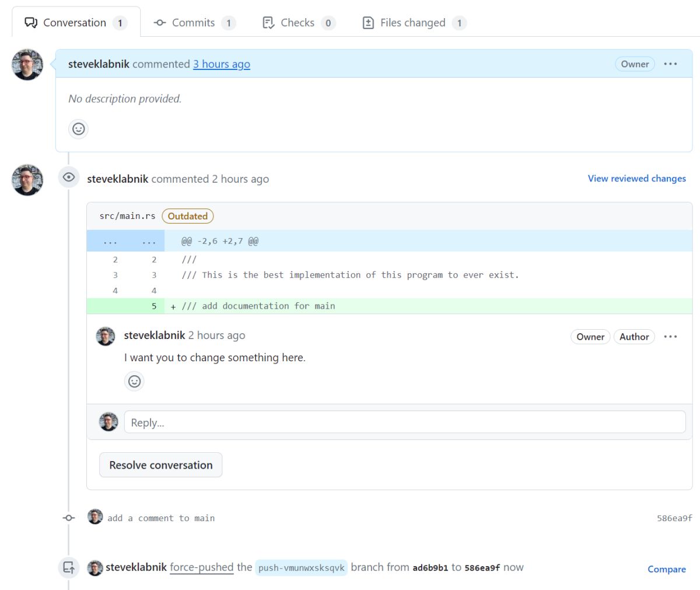
Task: Open the Checks tab
Action: click(x=299, y=23)
